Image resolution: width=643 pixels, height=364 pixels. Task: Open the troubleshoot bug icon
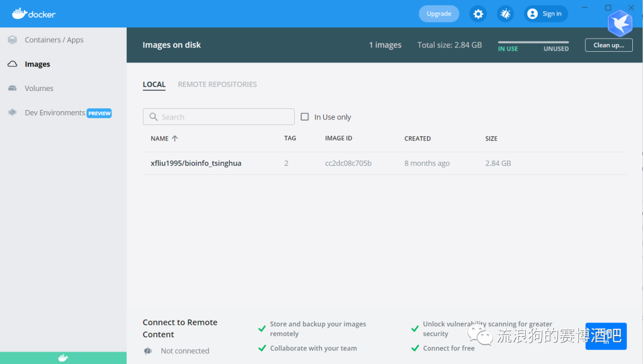click(505, 14)
